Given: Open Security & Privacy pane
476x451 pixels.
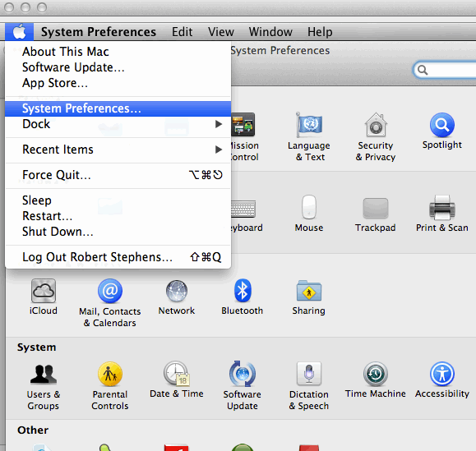Looking at the screenshot, I should (x=376, y=137).
